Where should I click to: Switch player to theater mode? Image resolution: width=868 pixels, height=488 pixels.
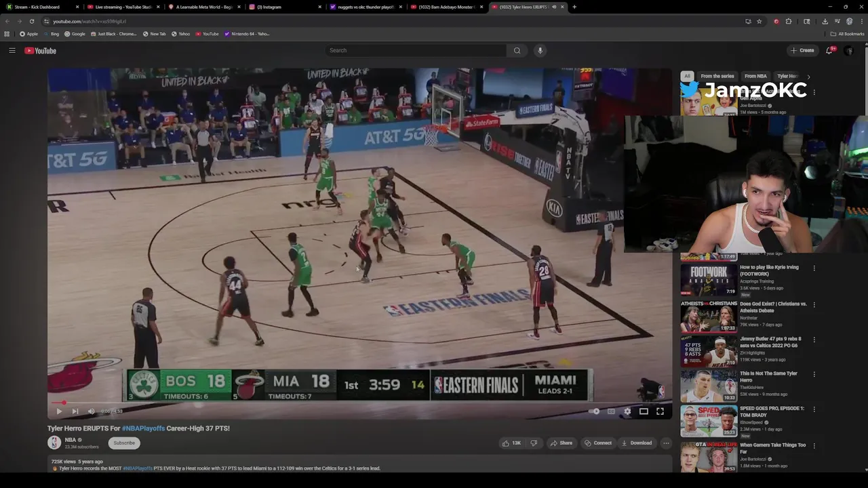click(644, 411)
